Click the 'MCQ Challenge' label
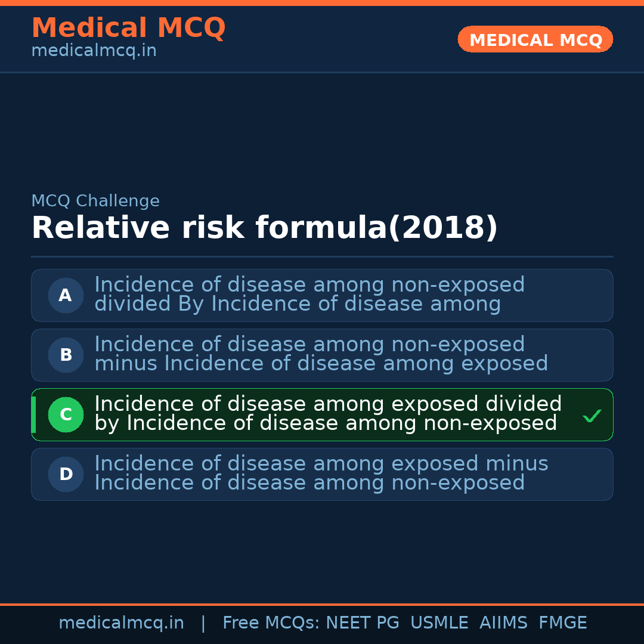644x644 pixels. (x=95, y=201)
